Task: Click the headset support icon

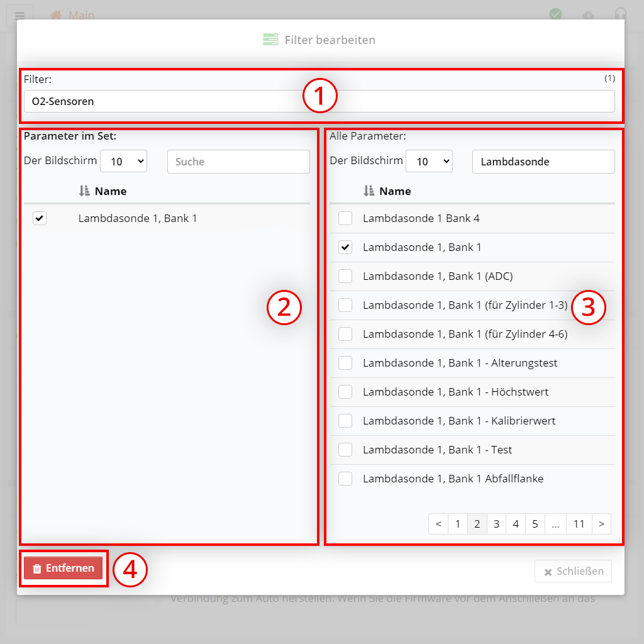Action: pyautogui.click(x=620, y=14)
